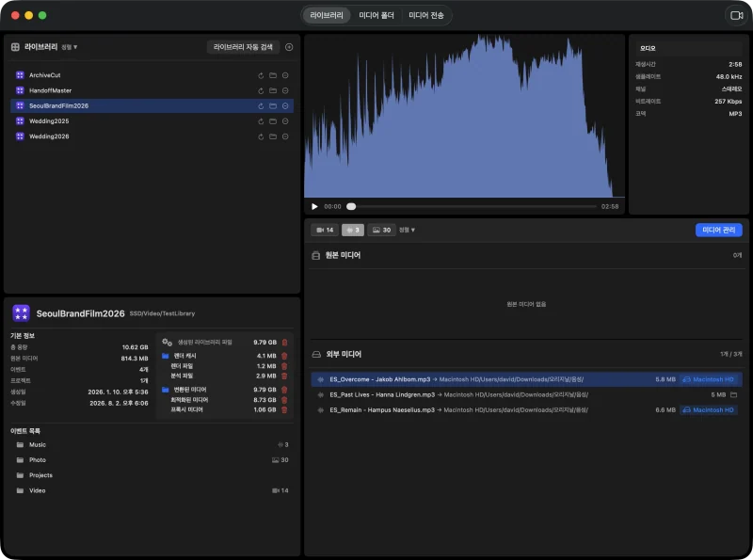Image resolution: width=753 pixels, height=560 pixels.
Task: Open 정렬 dropdown beside 라이브러리 heading
Action: pos(69,47)
